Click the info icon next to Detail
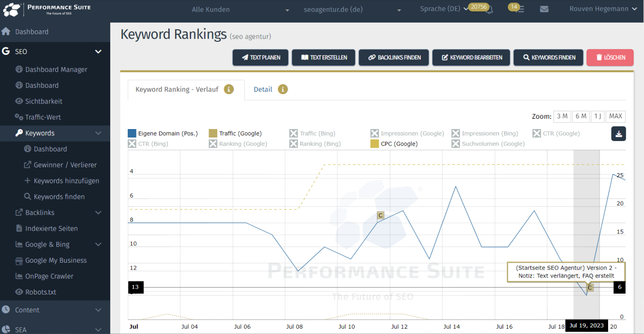The image size is (644, 334). coord(283,89)
